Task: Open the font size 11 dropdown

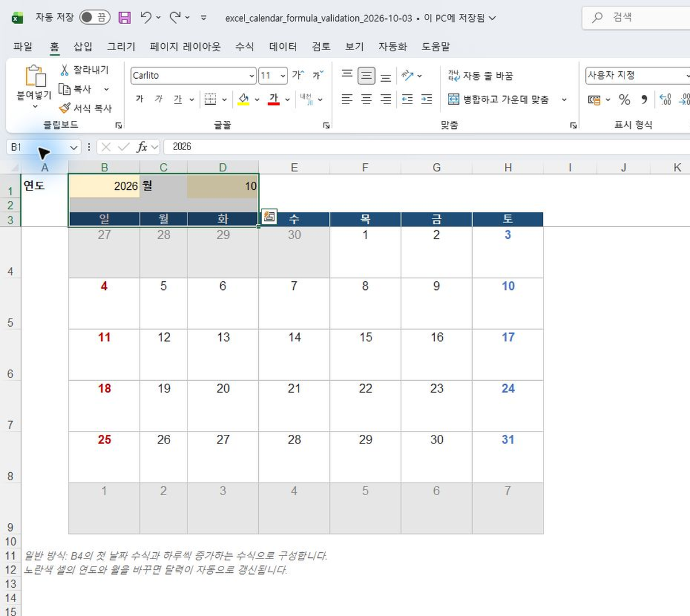Action: coord(283,75)
